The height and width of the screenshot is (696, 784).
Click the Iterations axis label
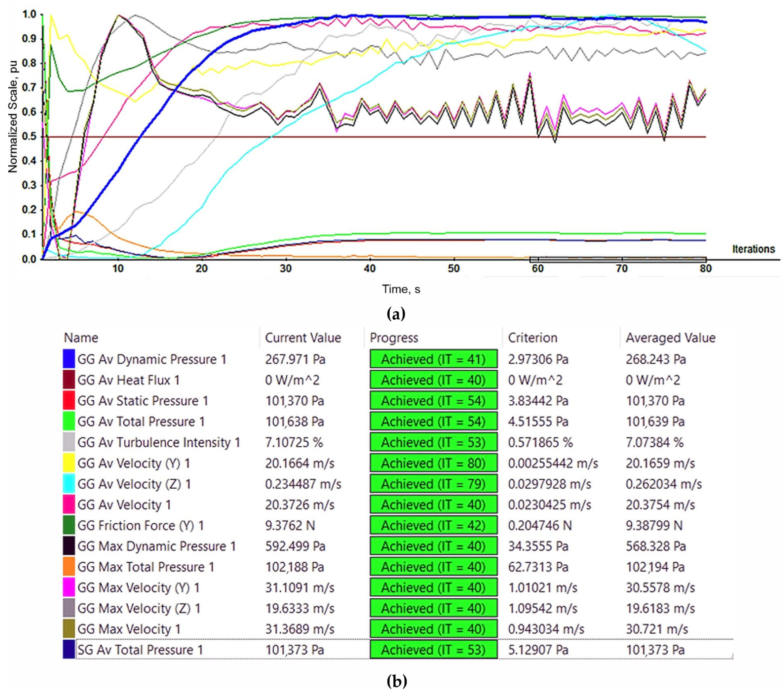tap(753, 249)
